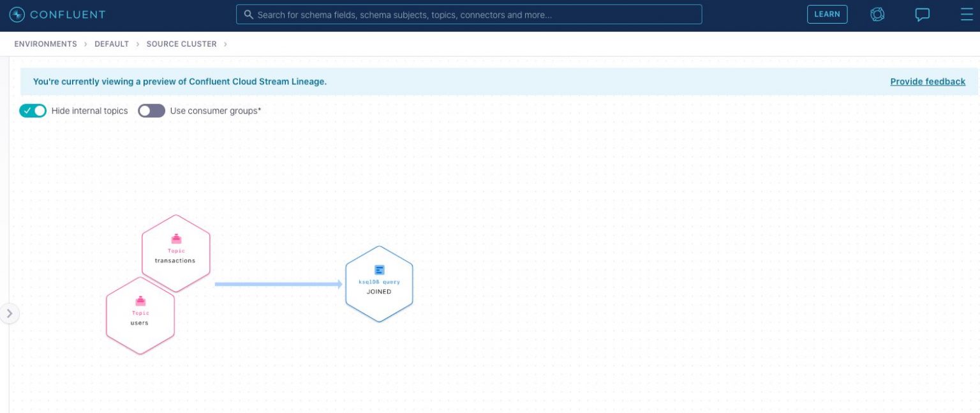Expand the left side panel with the chevron

pyautogui.click(x=10, y=313)
